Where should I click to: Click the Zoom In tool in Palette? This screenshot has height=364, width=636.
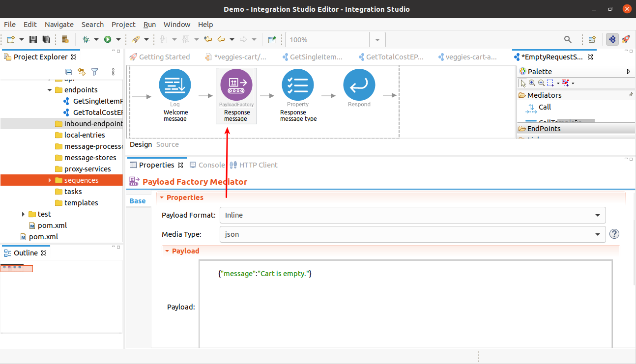(532, 83)
